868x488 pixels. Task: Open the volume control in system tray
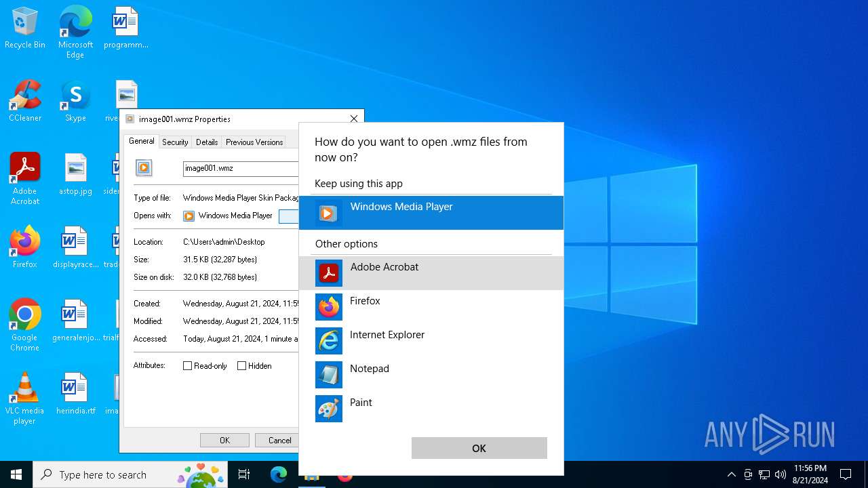781,474
